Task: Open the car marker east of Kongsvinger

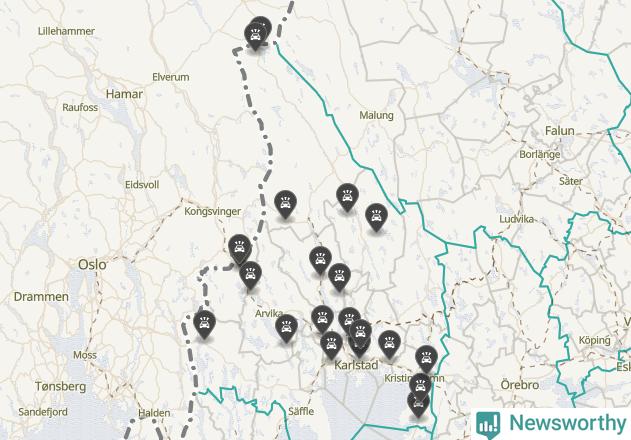Action: pos(285,203)
